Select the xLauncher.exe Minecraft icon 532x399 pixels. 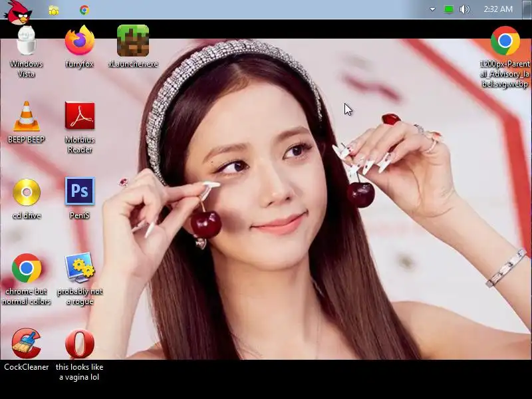[133, 41]
